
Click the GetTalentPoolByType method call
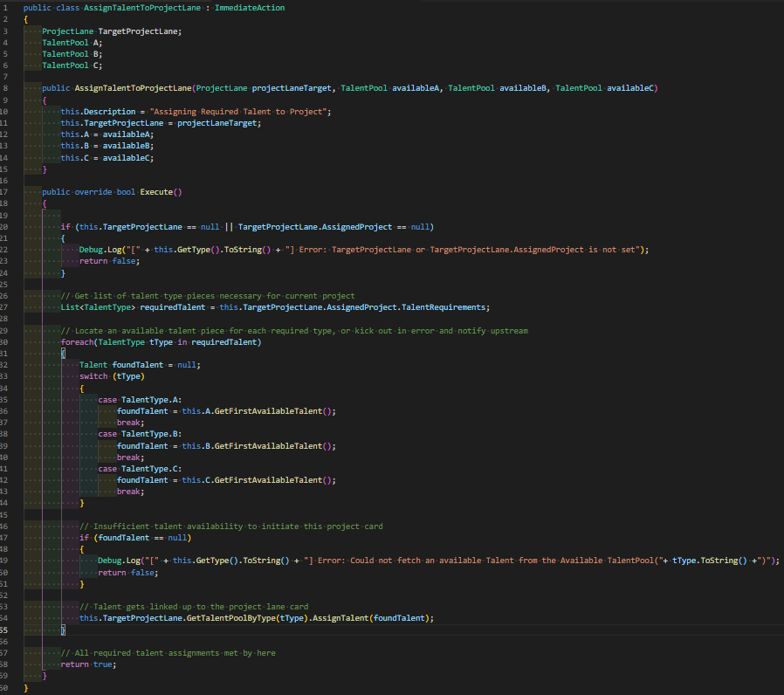click(231, 618)
